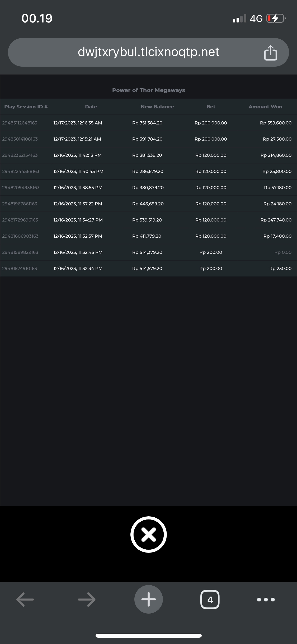Tap the battery charging indicator
297x644 pixels.
coord(276,19)
